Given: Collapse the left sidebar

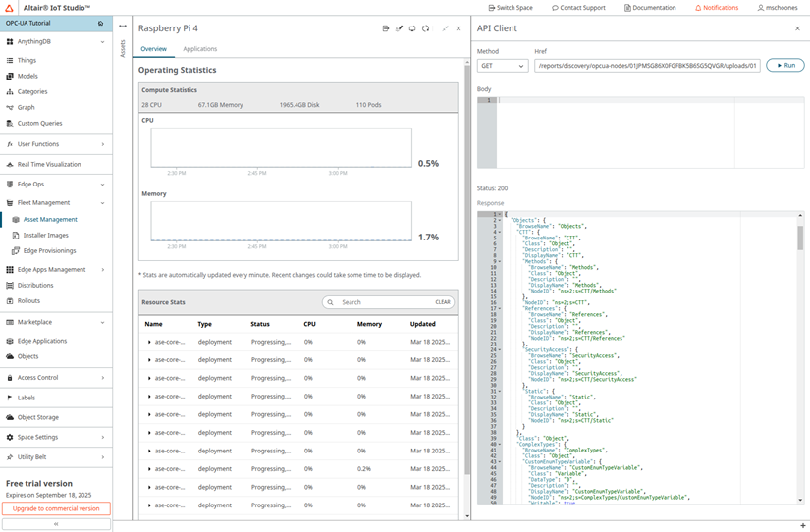Looking at the screenshot, I should point(56,524).
